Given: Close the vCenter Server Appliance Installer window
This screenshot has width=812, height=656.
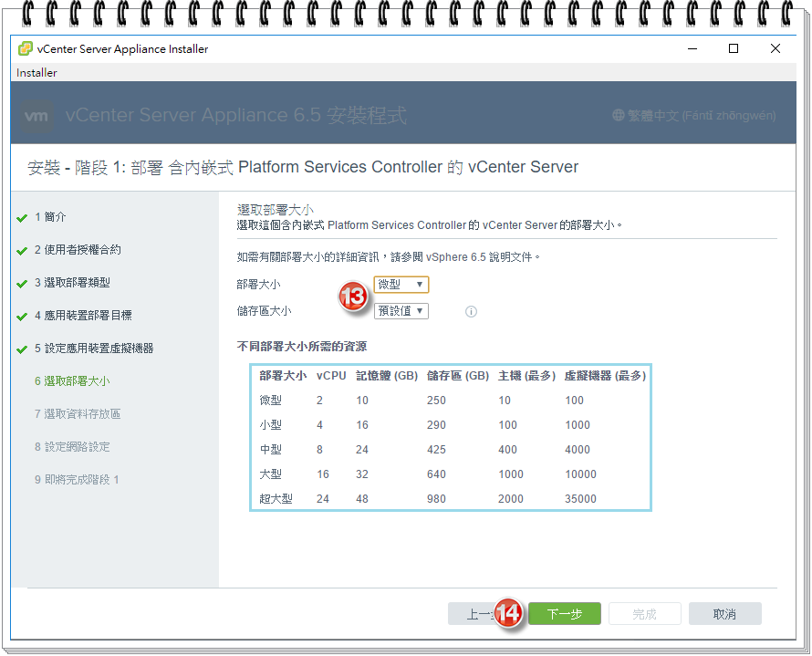Looking at the screenshot, I should pos(776,48).
